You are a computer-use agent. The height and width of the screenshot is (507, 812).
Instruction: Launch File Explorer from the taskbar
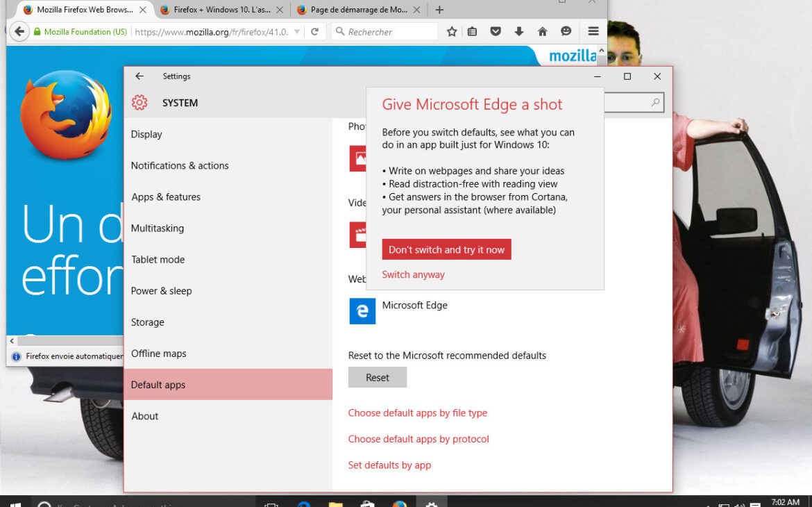[335, 502]
